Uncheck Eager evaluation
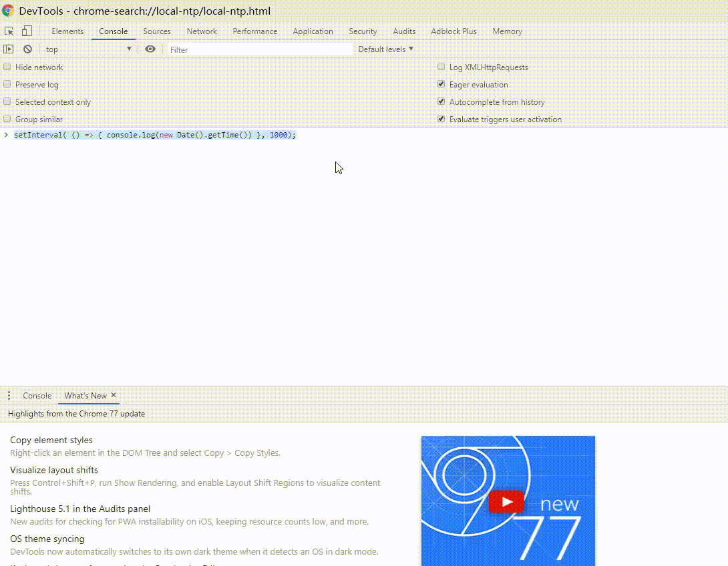728x566 pixels. 441,85
